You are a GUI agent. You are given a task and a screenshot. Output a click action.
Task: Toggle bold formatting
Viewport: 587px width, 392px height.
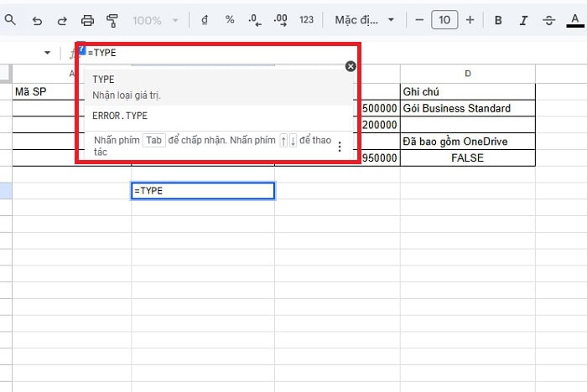coord(498,20)
